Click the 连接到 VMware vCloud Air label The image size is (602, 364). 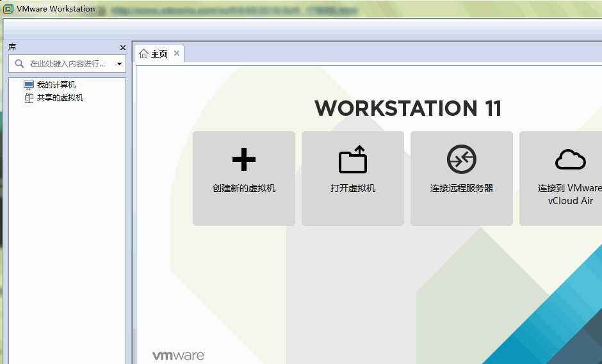pos(570,194)
